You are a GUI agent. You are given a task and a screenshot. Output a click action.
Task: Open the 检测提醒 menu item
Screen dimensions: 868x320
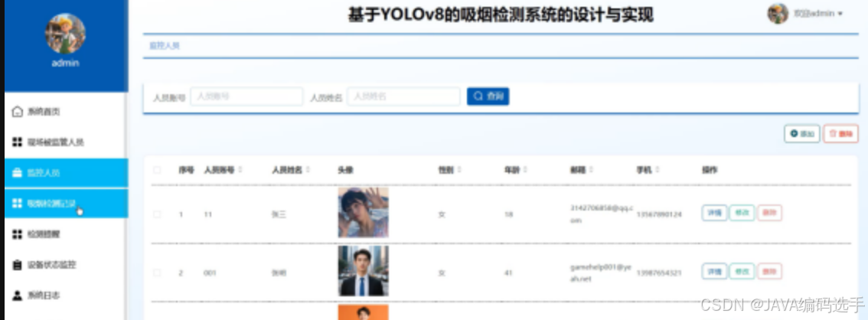[x=66, y=234]
